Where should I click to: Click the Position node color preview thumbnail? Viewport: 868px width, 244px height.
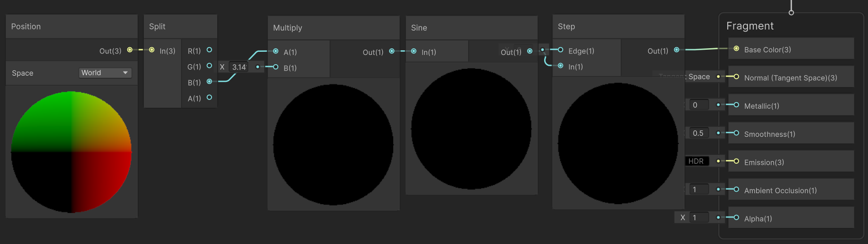[71, 152]
